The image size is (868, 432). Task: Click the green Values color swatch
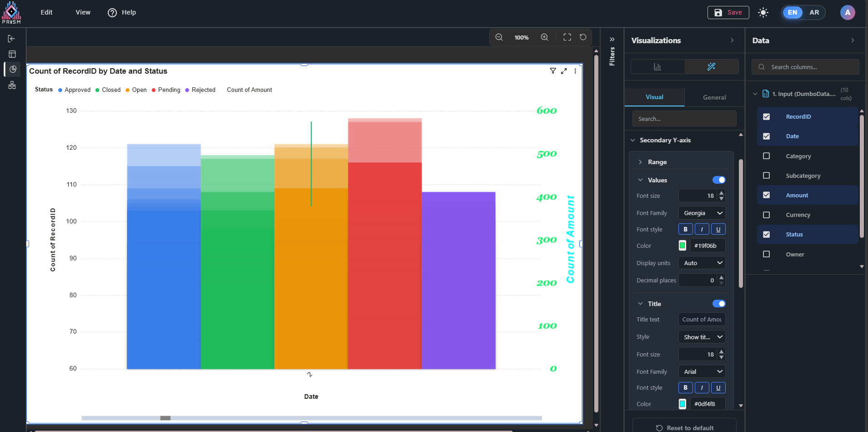pyautogui.click(x=682, y=246)
